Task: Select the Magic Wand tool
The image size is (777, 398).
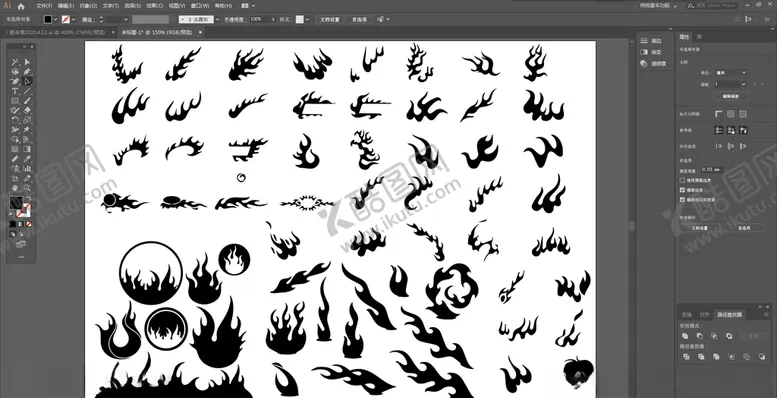Action: [15, 62]
